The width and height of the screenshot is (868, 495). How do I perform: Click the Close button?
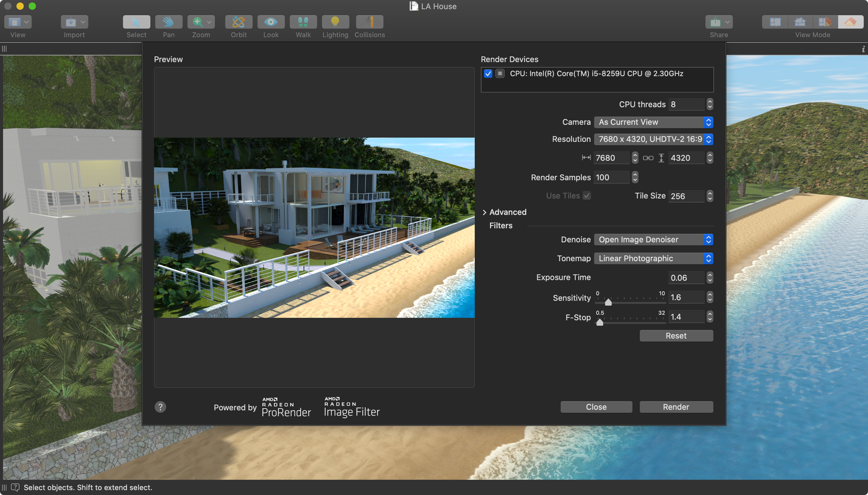click(596, 407)
